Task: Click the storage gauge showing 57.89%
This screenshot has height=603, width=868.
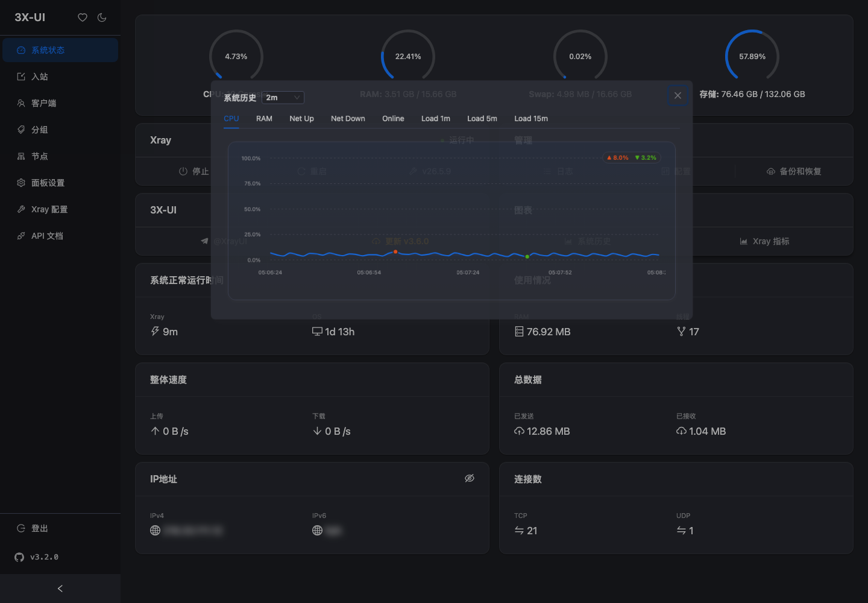Action: point(752,56)
